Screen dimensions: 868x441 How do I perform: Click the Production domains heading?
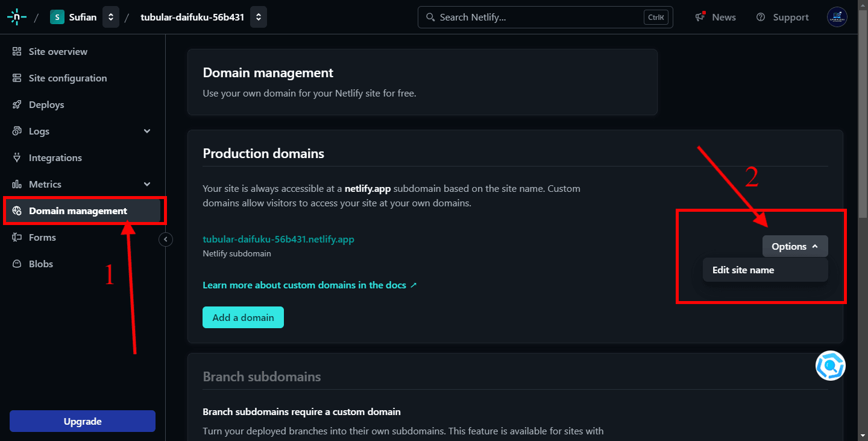263,153
